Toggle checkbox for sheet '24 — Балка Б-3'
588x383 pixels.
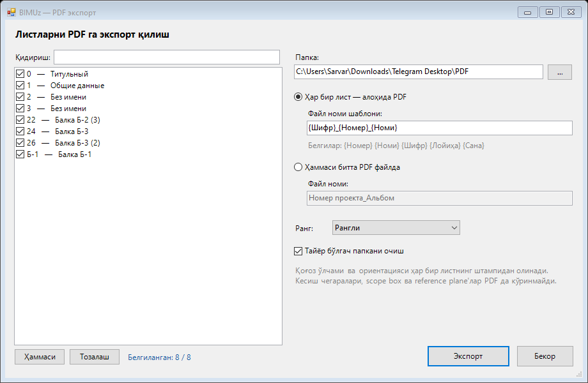pyautogui.click(x=20, y=131)
